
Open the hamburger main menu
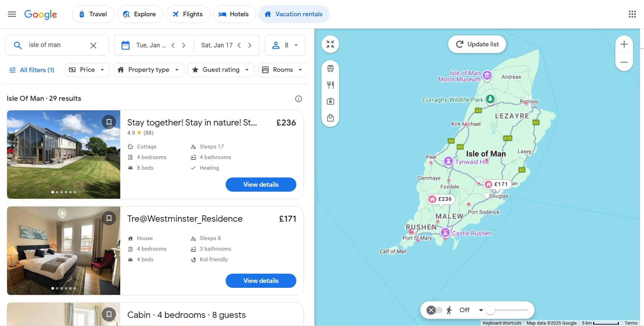(x=12, y=14)
